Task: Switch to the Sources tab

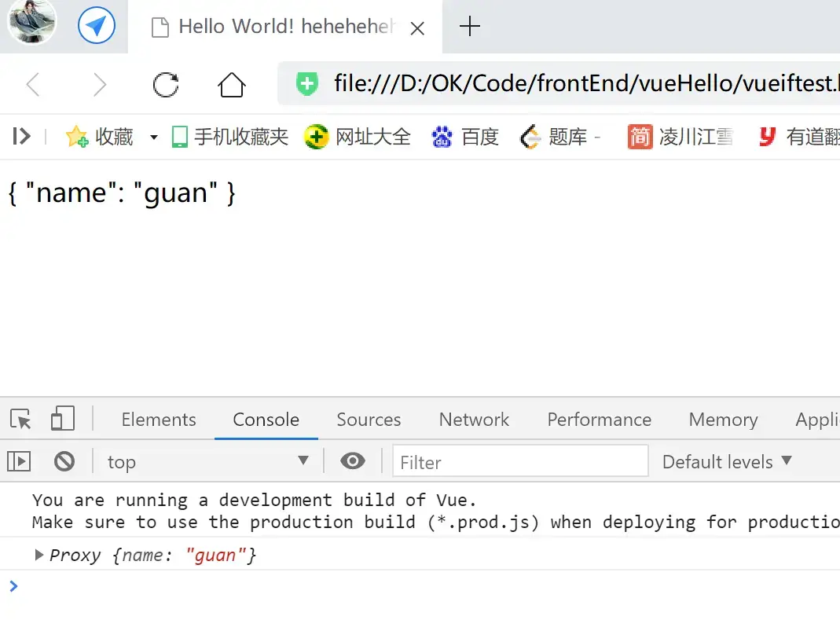Action: [369, 420]
